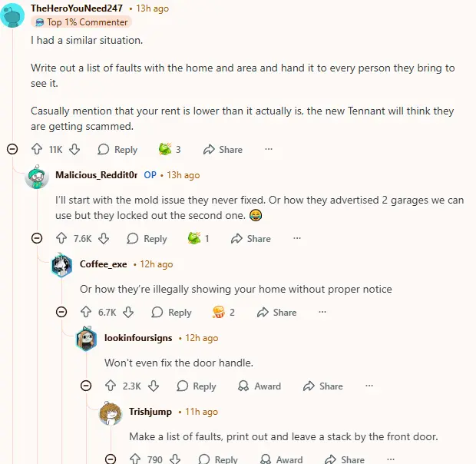Click award icon on TheHeroYouNeed247's comment
Screen dimensions: 476x464
pyautogui.click(x=165, y=150)
